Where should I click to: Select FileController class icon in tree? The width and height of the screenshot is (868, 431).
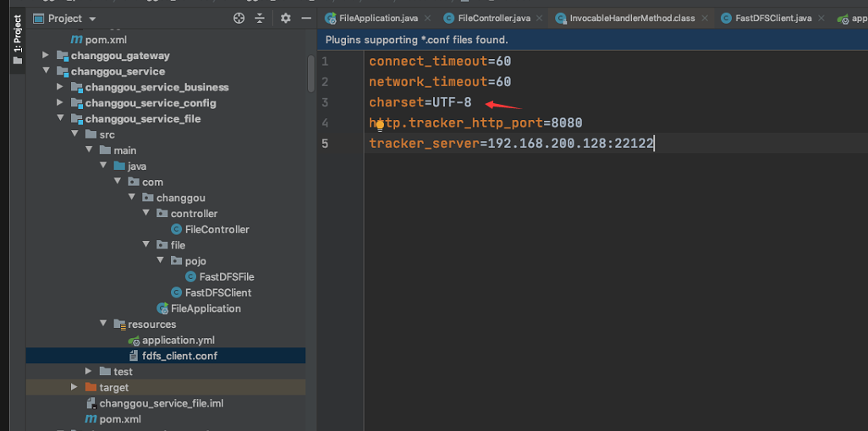pyautogui.click(x=177, y=229)
